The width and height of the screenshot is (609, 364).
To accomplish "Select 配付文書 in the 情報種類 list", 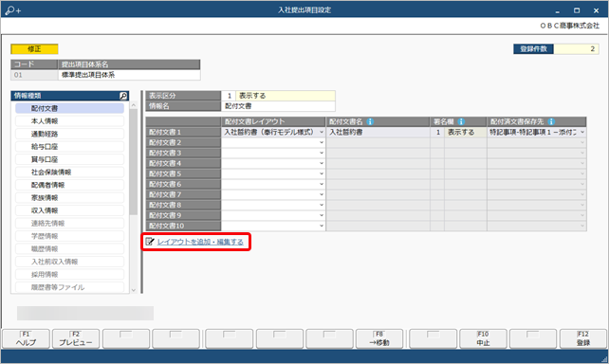I will click(69, 108).
